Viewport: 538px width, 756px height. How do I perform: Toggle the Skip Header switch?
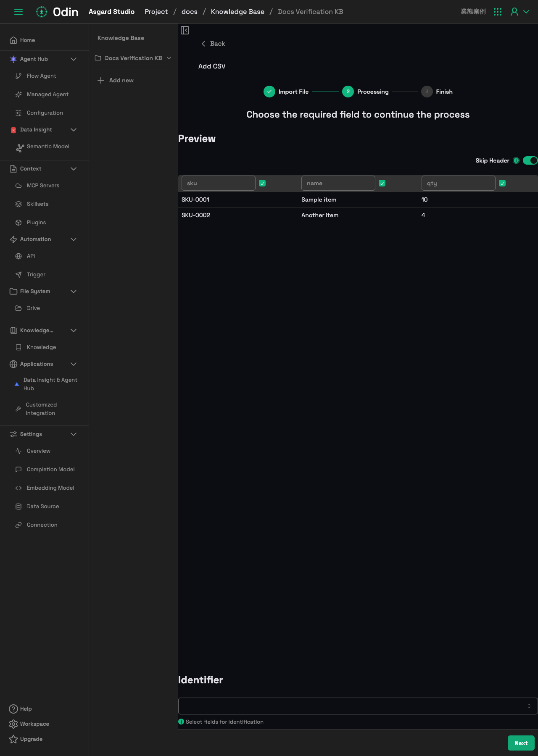[530, 160]
